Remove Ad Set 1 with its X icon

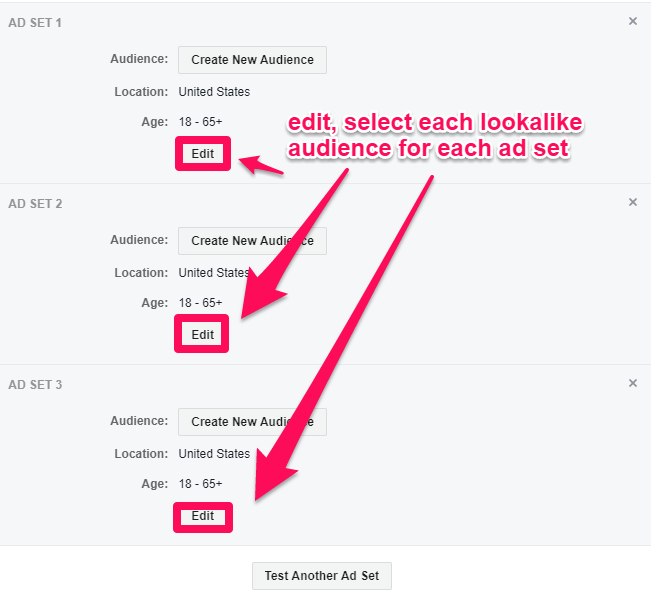click(x=632, y=21)
